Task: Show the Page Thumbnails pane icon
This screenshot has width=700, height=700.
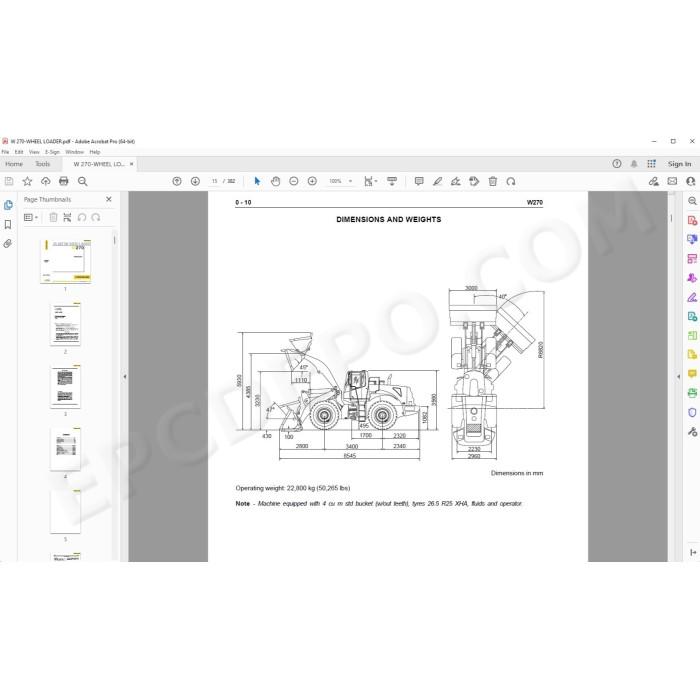Action: pyautogui.click(x=8, y=205)
